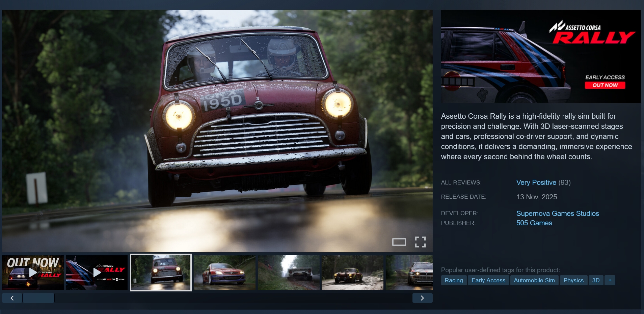Click the 'DEVELOPER:' label
Viewport: 644px width, 314px height.
coord(459,213)
